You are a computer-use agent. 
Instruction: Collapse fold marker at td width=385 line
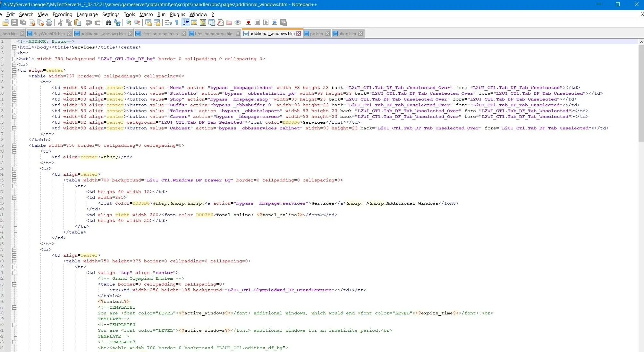point(14,198)
